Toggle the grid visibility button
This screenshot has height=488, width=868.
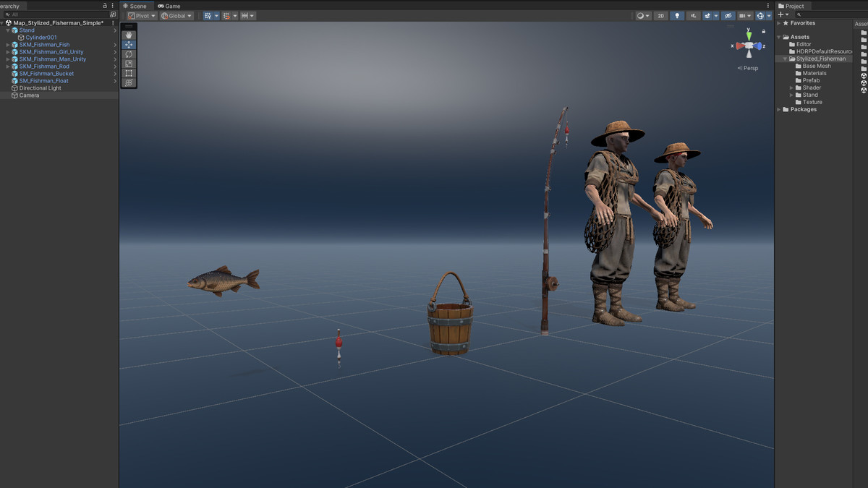tap(208, 15)
